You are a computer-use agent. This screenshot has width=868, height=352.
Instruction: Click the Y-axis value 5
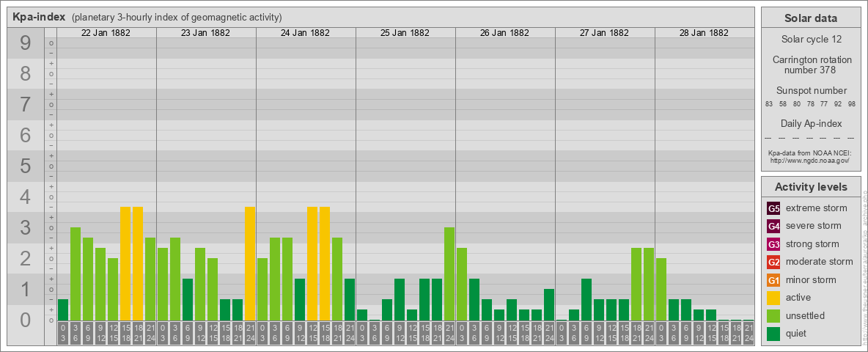[x=25, y=166]
